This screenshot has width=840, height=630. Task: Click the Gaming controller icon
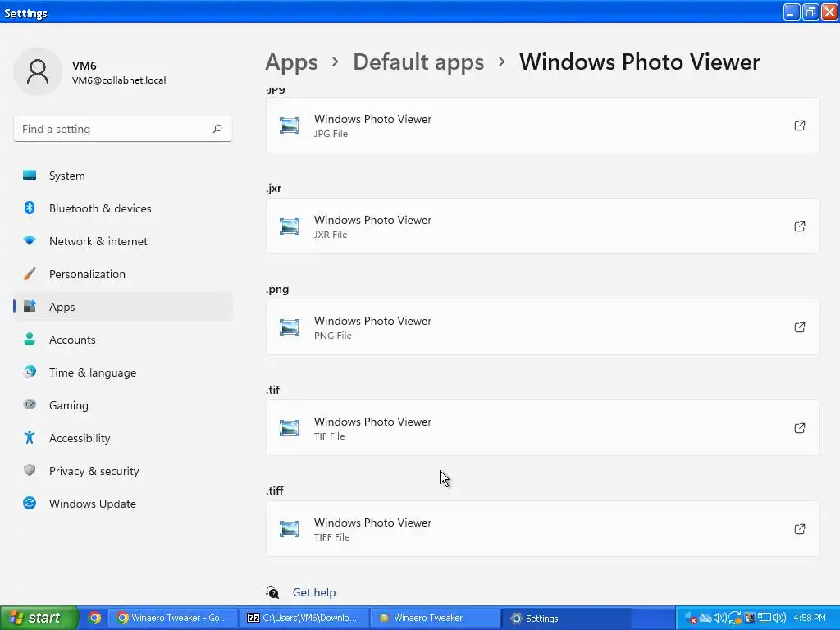click(x=30, y=404)
